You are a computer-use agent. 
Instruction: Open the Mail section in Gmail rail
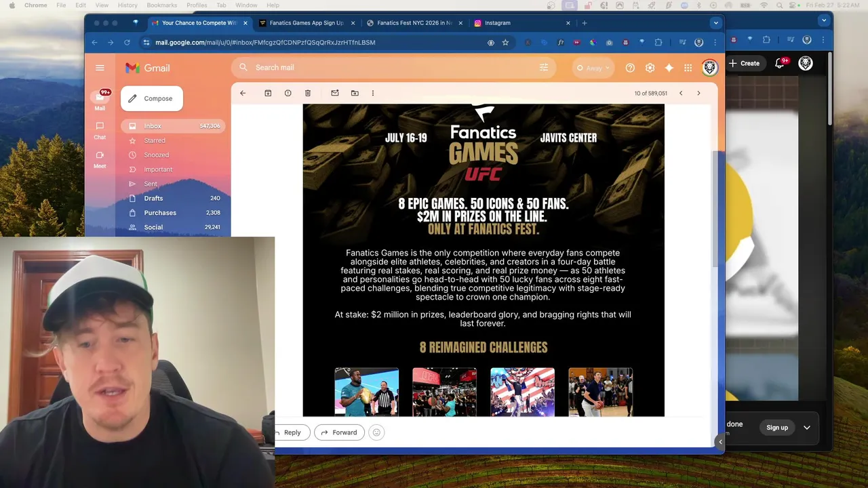click(100, 100)
